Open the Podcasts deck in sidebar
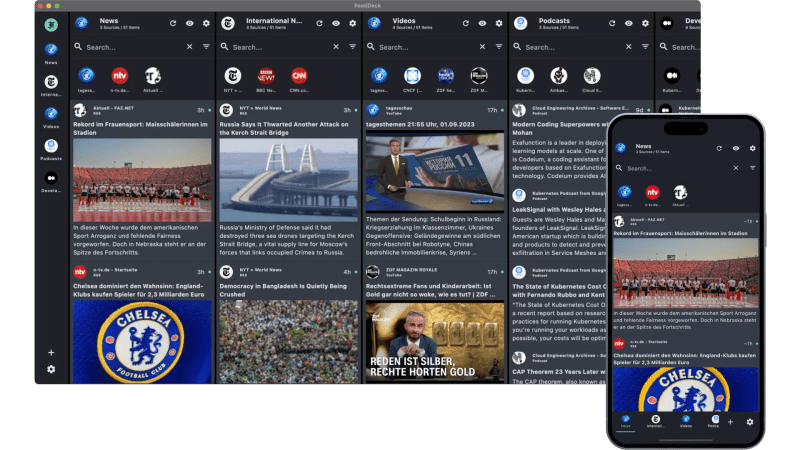The image size is (800, 450). coord(51,149)
